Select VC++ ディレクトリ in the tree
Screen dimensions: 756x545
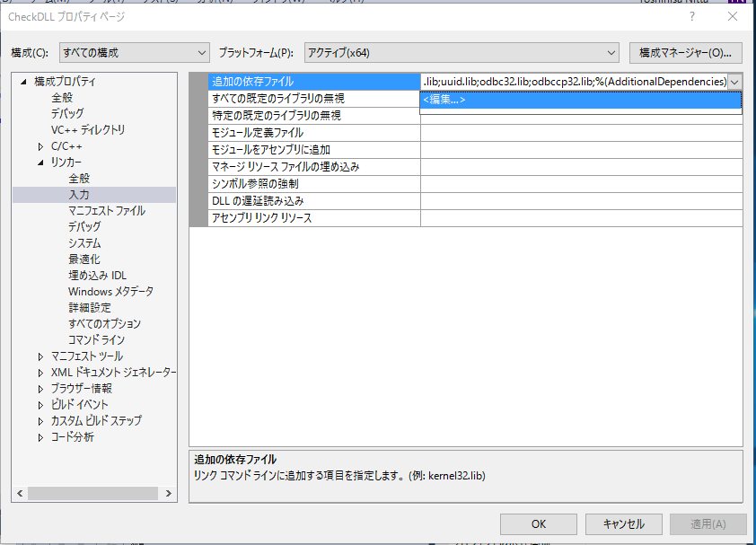(88, 130)
